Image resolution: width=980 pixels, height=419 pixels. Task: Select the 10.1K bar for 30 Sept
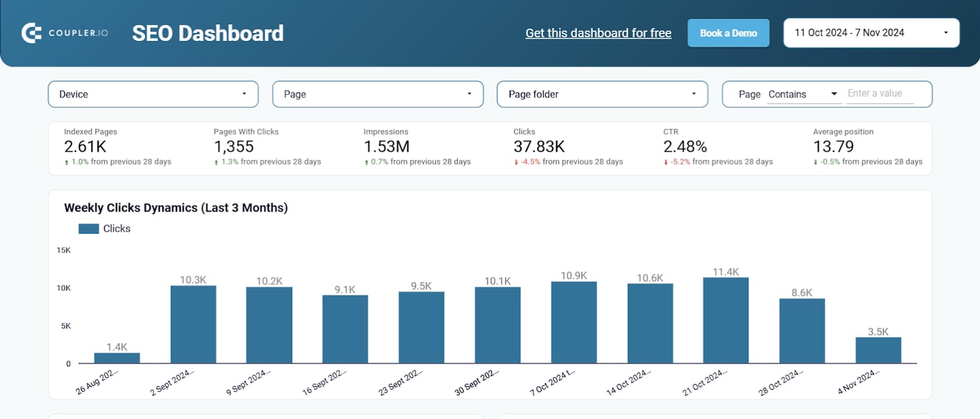(498, 325)
